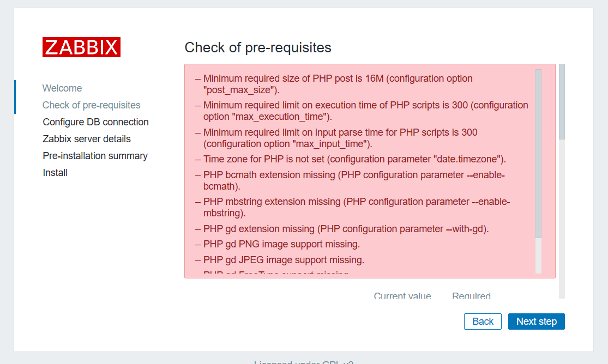Select Zabbix server details step
Image resolution: width=608 pixels, height=364 pixels.
[x=87, y=139]
